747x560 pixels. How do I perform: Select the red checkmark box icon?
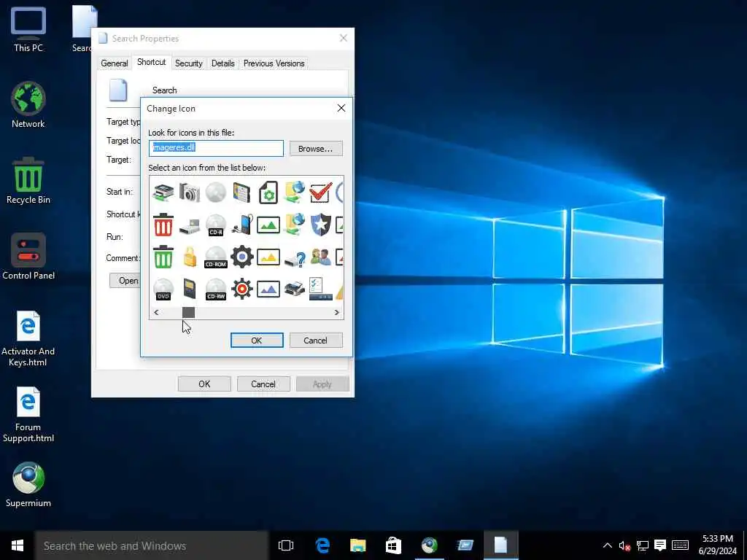pos(321,192)
